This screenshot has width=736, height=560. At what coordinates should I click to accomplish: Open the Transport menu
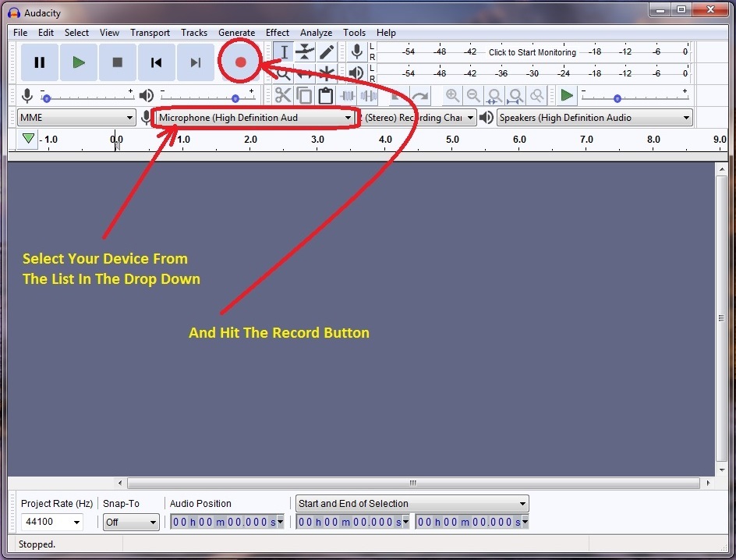coord(150,33)
